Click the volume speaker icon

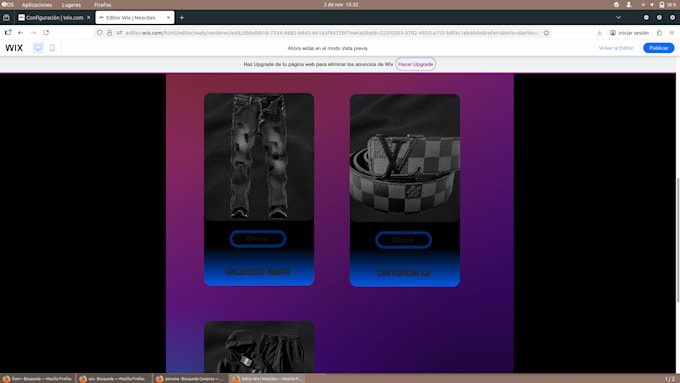(651, 5)
